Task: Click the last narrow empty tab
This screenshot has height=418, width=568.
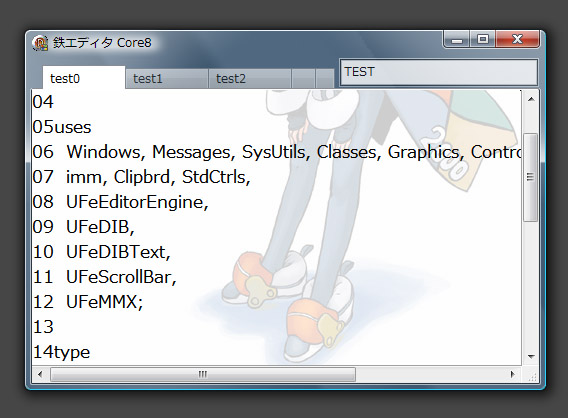Action: coord(325,79)
